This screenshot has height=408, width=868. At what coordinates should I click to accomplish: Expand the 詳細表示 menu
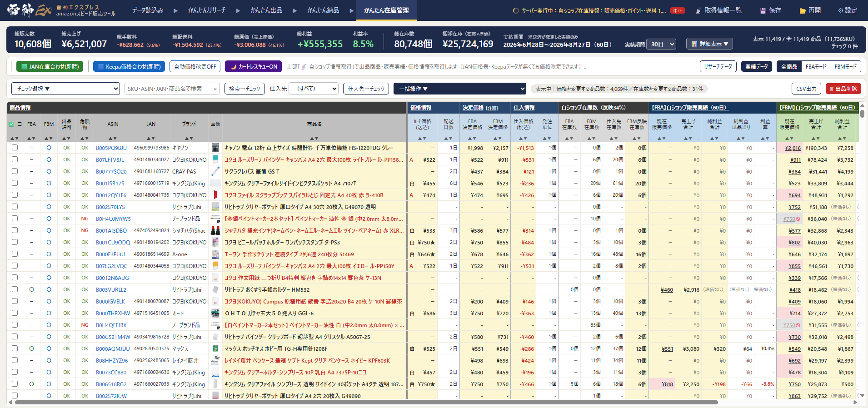click(709, 44)
